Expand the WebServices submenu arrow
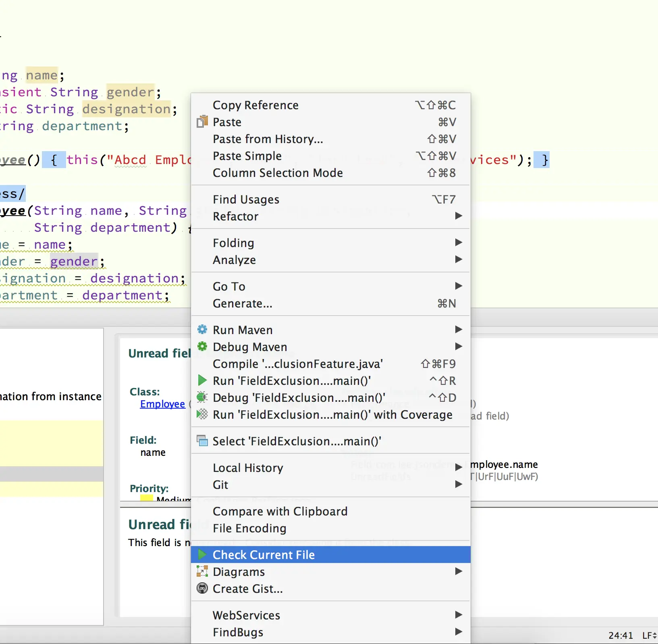Screen dimensions: 658x644 458,615
